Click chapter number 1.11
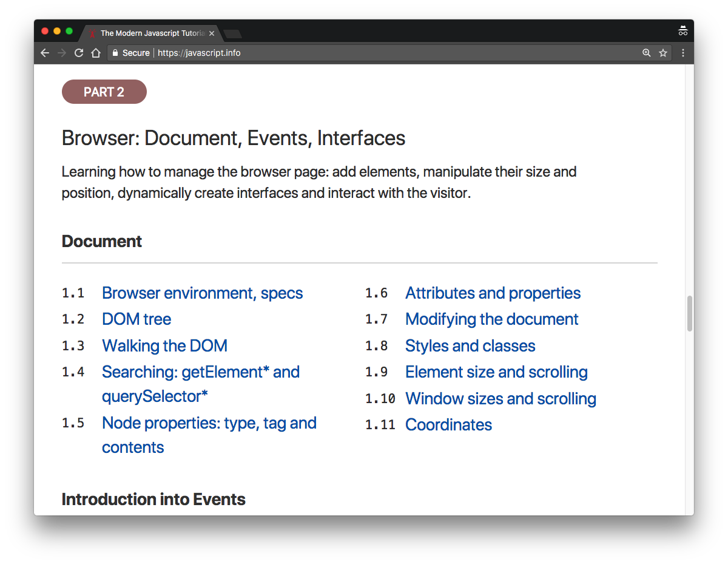 coord(380,424)
